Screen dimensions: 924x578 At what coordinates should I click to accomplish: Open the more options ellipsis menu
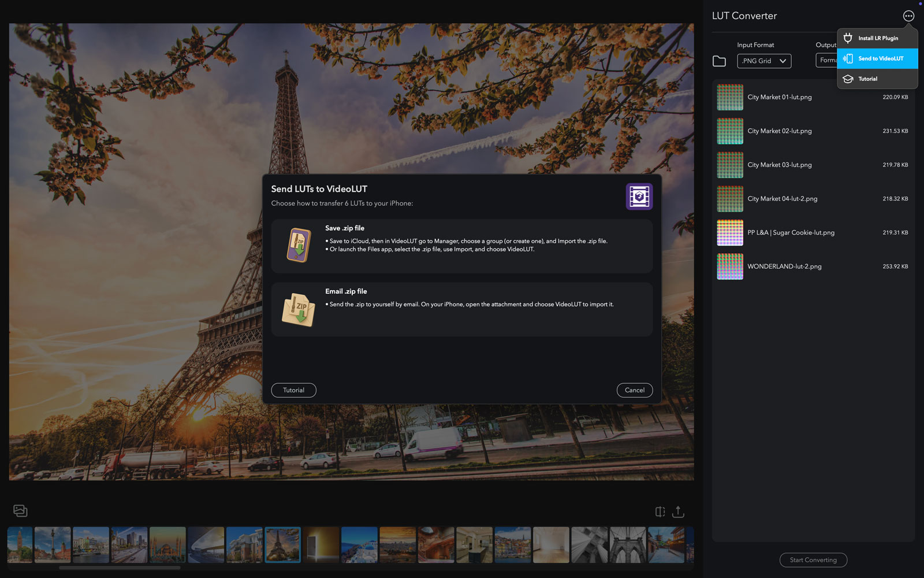(908, 16)
